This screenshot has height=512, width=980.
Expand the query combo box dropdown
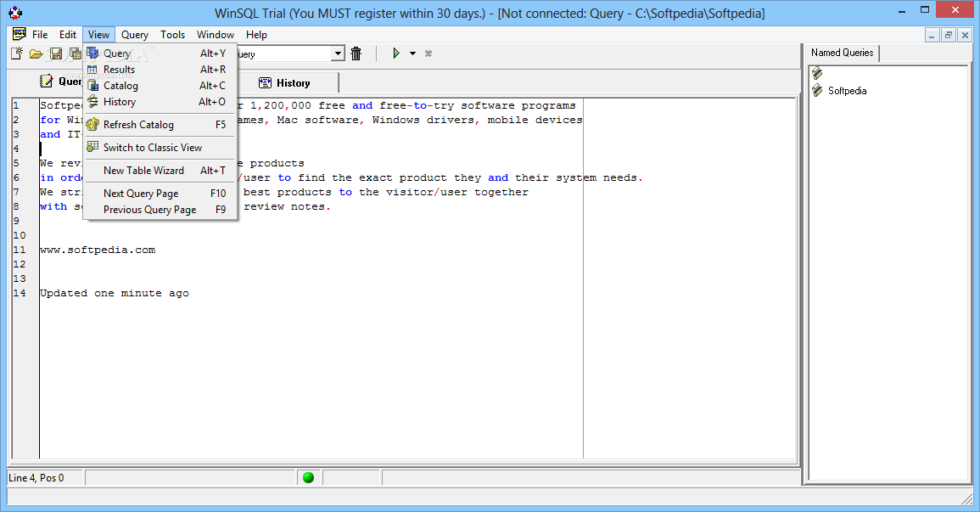pyautogui.click(x=339, y=53)
